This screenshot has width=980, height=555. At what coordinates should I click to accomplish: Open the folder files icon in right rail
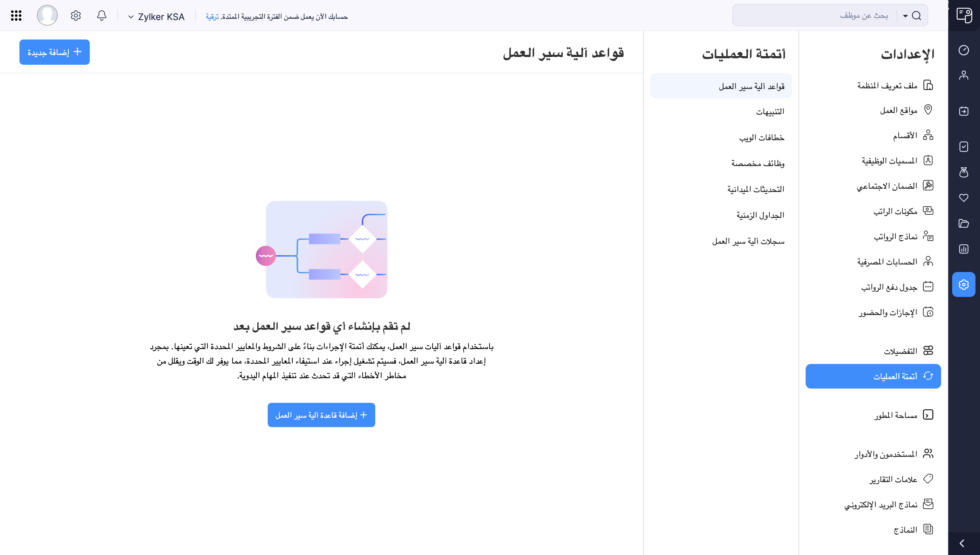(x=964, y=223)
